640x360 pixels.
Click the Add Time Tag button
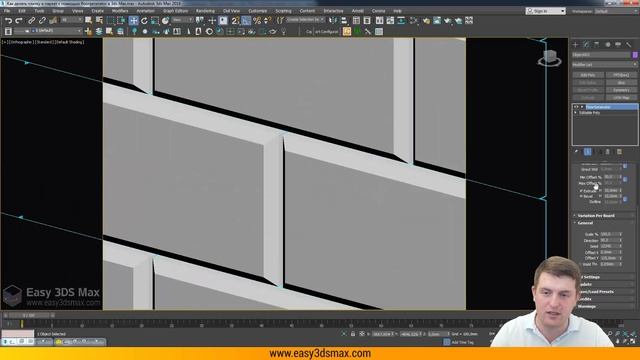click(x=463, y=342)
